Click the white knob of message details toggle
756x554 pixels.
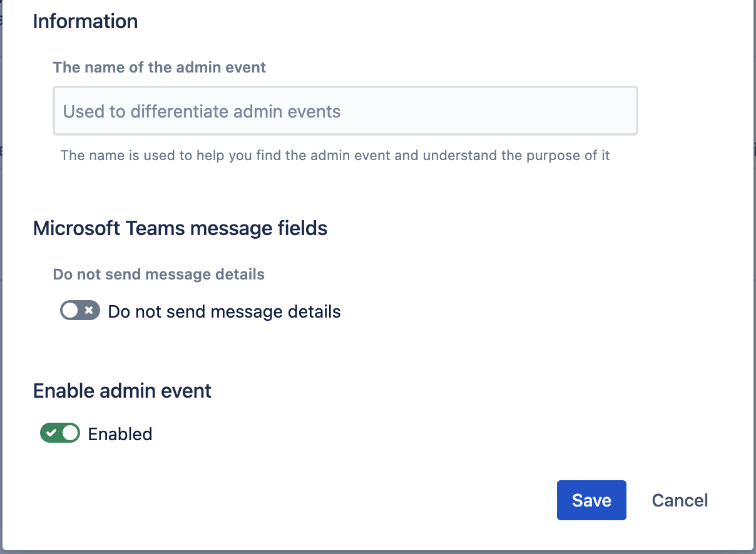(x=70, y=311)
